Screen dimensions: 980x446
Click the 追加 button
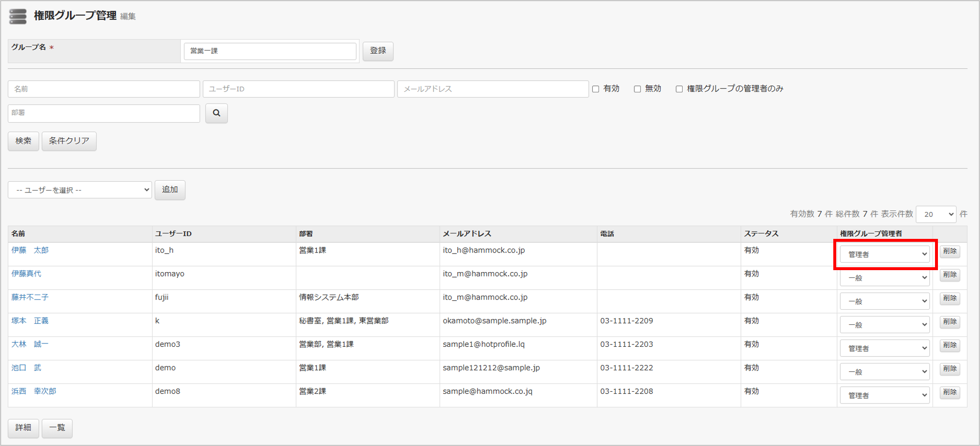tap(170, 190)
